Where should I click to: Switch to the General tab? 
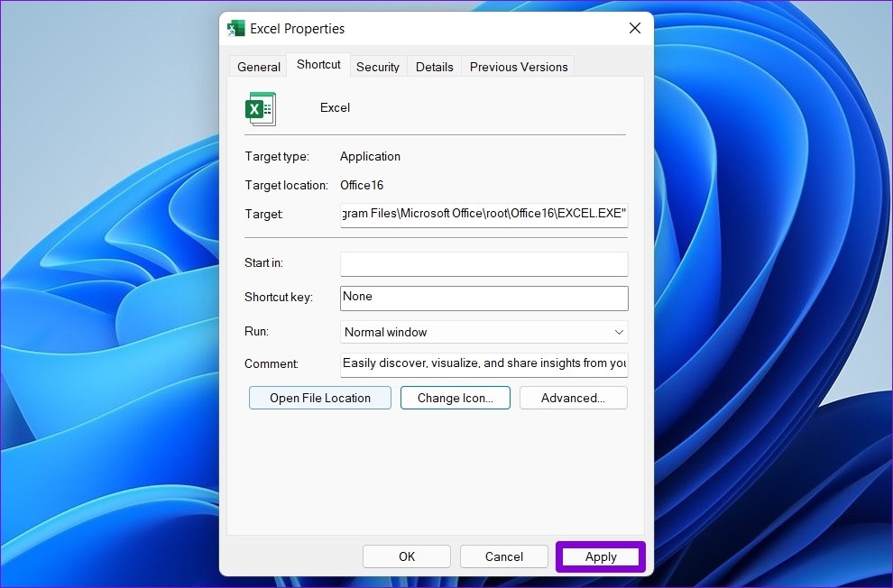click(x=258, y=66)
